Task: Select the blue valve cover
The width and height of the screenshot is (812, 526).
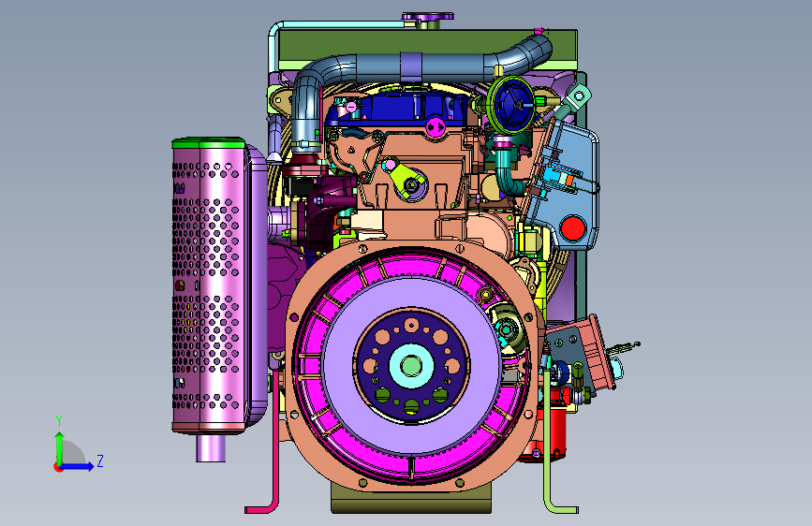Action: click(x=399, y=110)
